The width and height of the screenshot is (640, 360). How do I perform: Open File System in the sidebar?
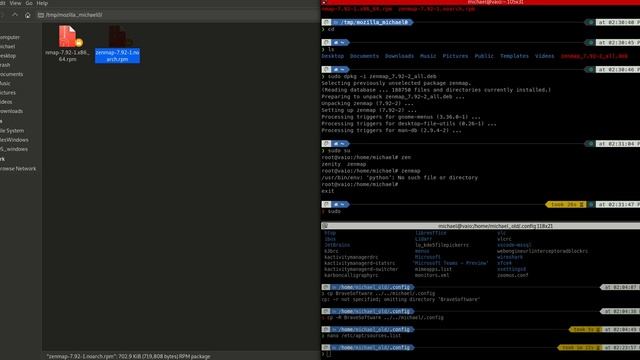tap(12, 131)
